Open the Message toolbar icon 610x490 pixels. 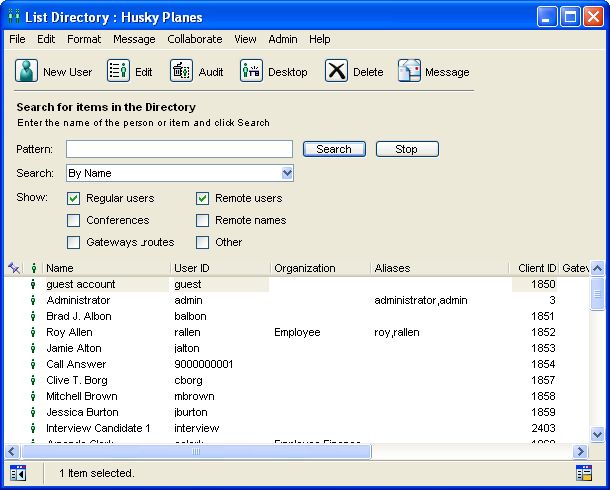pyautogui.click(x=409, y=71)
